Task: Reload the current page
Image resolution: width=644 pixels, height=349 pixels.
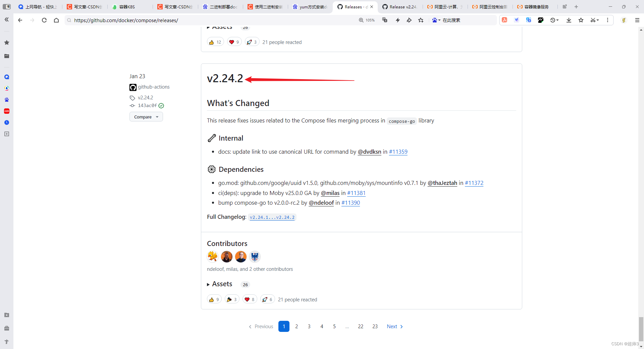Action: [44, 20]
